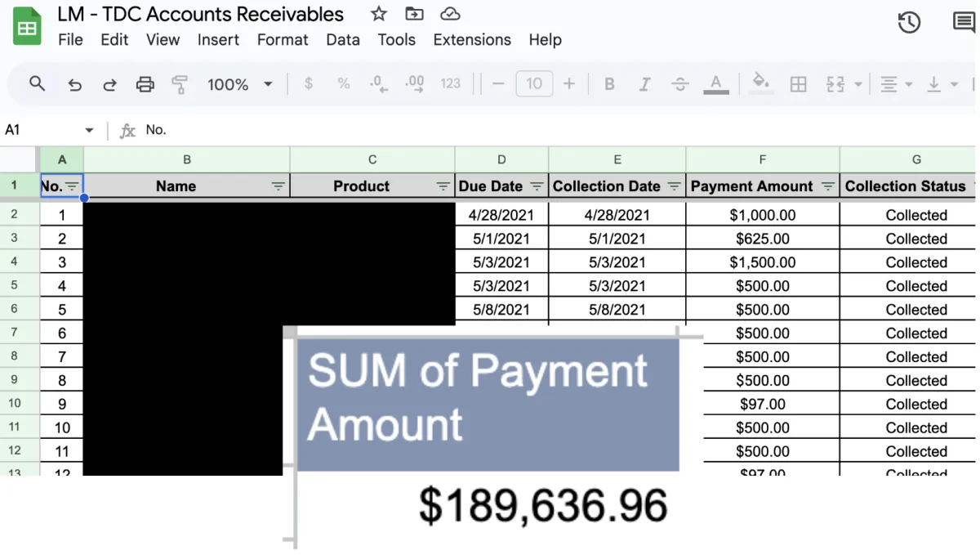Screen dimensions: 980x555
Task: Merge cells button
Action: (835, 84)
